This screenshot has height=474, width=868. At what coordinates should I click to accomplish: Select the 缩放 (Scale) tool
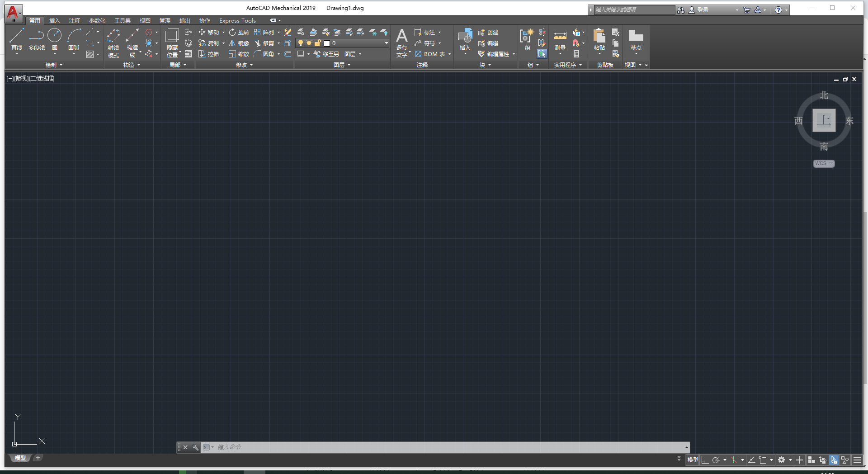[x=239, y=54]
